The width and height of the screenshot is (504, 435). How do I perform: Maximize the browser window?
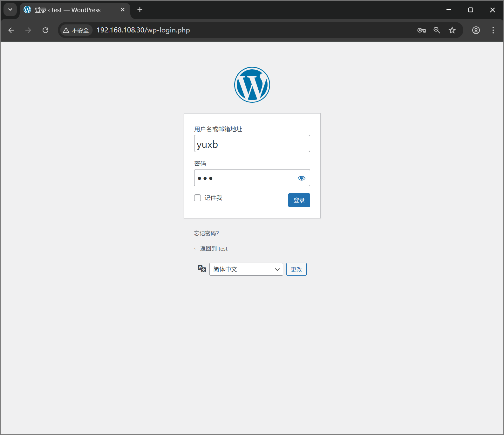pos(471,10)
